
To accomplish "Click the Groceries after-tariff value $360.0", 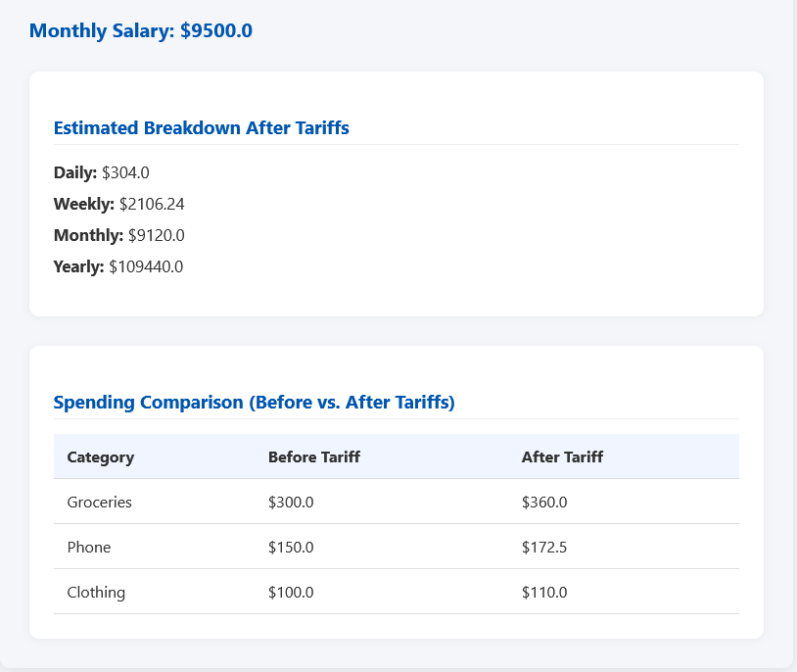I will click(544, 503).
